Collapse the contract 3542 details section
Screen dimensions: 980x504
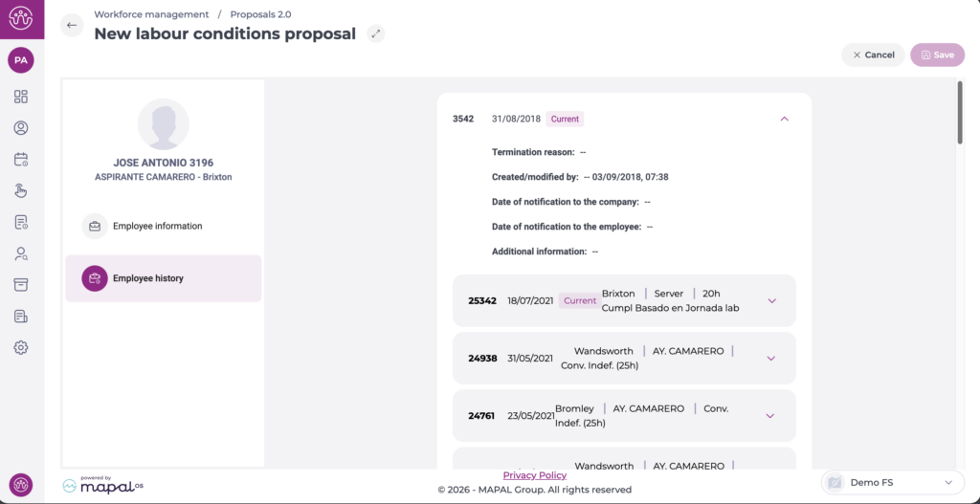[784, 120]
